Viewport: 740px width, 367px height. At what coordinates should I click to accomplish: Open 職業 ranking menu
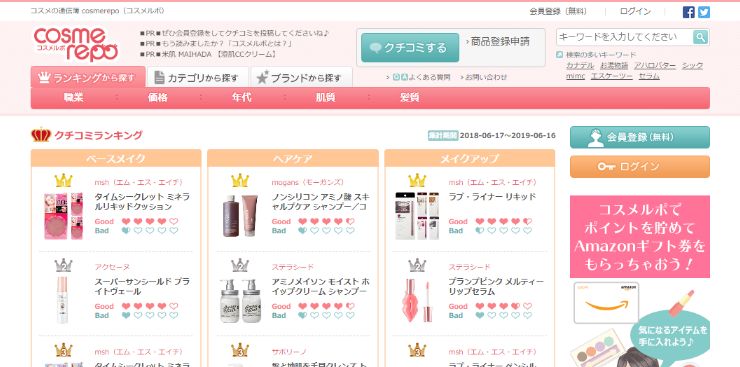73,98
